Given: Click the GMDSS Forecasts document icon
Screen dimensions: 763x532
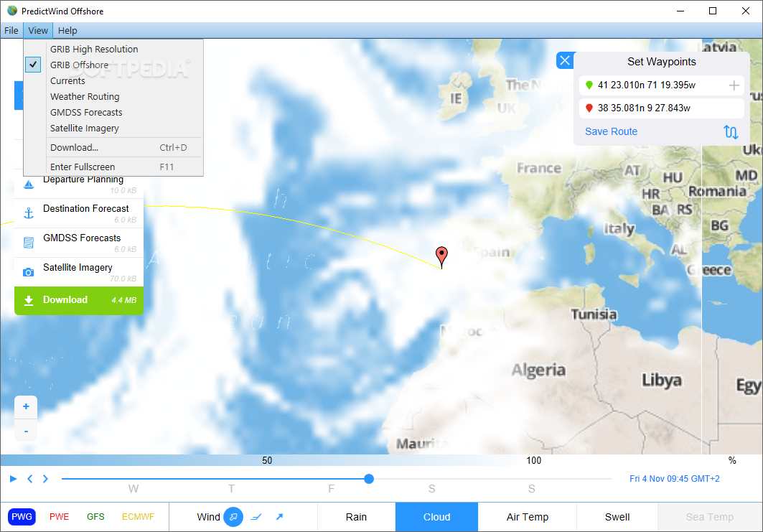Looking at the screenshot, I should tap(29, 243).
